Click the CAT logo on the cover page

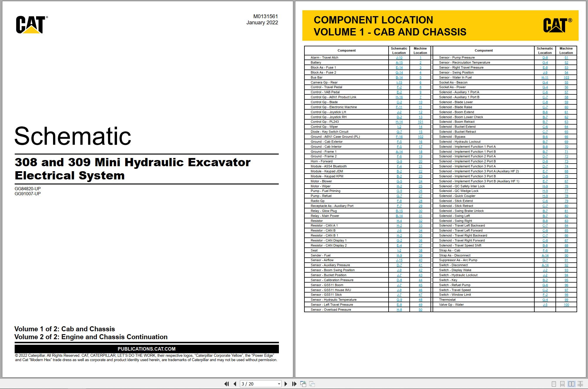tap(32, 25)
